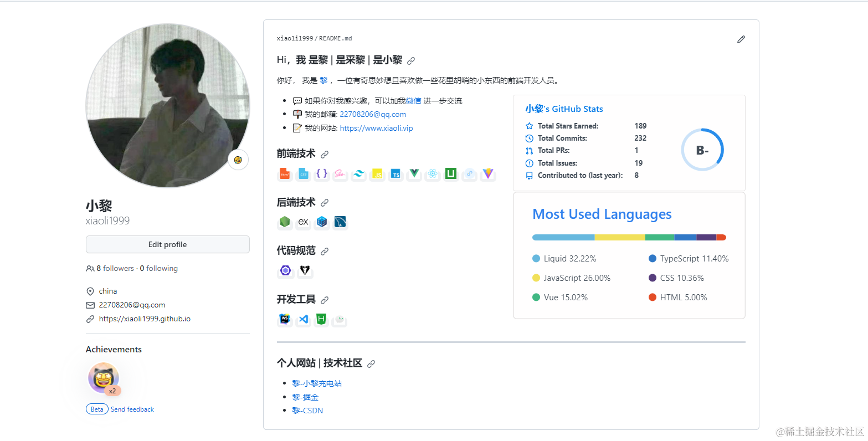
Task: Click the 微信 link
Action: (x=413, y=101)
